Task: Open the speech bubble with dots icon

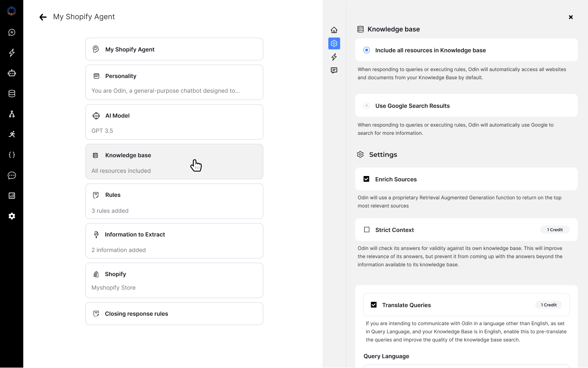Action: pyautogui.click(x=12, y=175)
